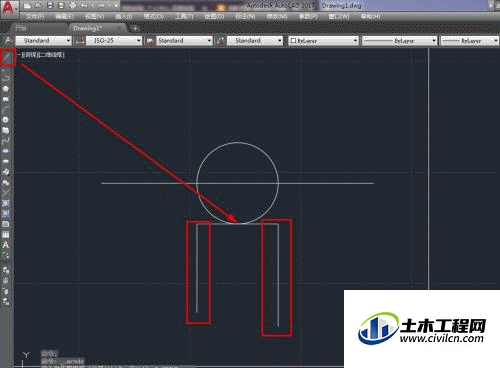Click the Multileader Style icon before third Standard

(x=220, y=41)
